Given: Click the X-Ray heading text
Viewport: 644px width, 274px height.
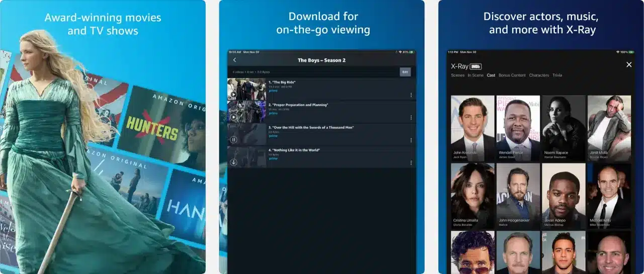Looking at the screenshot, I should click(x=459, y=66).
